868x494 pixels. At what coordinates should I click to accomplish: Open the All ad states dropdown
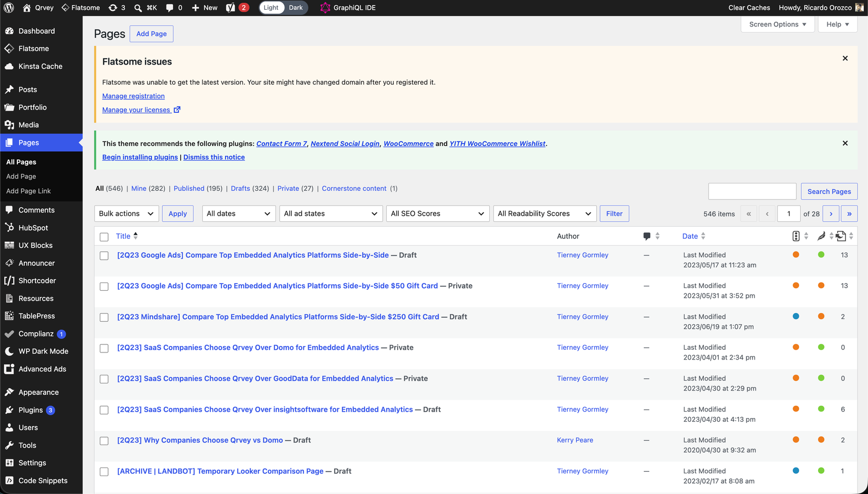[x=331, y=214]
